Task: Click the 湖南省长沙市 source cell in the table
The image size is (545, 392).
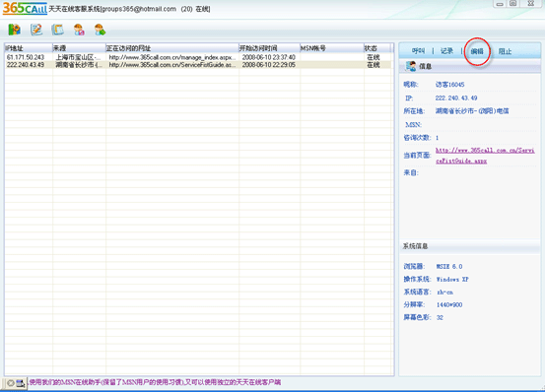Action: [x=79, y=65]
